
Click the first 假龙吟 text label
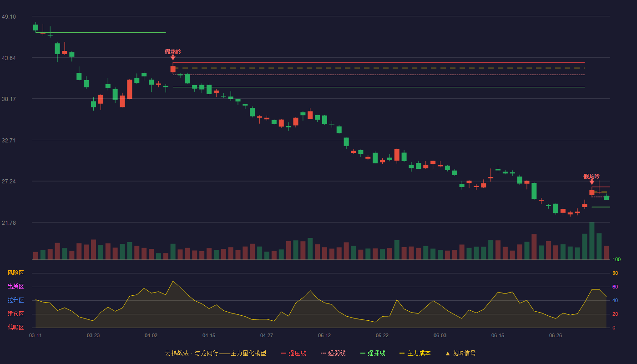pos(173,52)
